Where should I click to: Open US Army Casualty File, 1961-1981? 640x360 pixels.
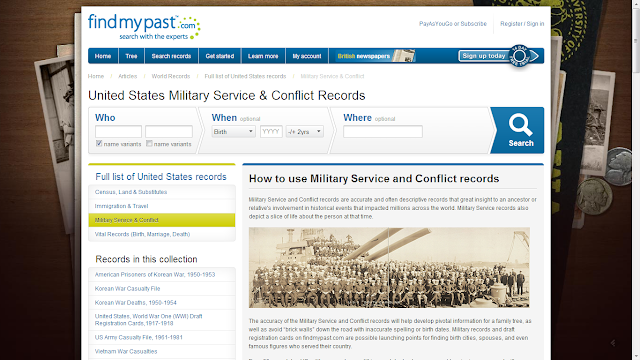162,338
